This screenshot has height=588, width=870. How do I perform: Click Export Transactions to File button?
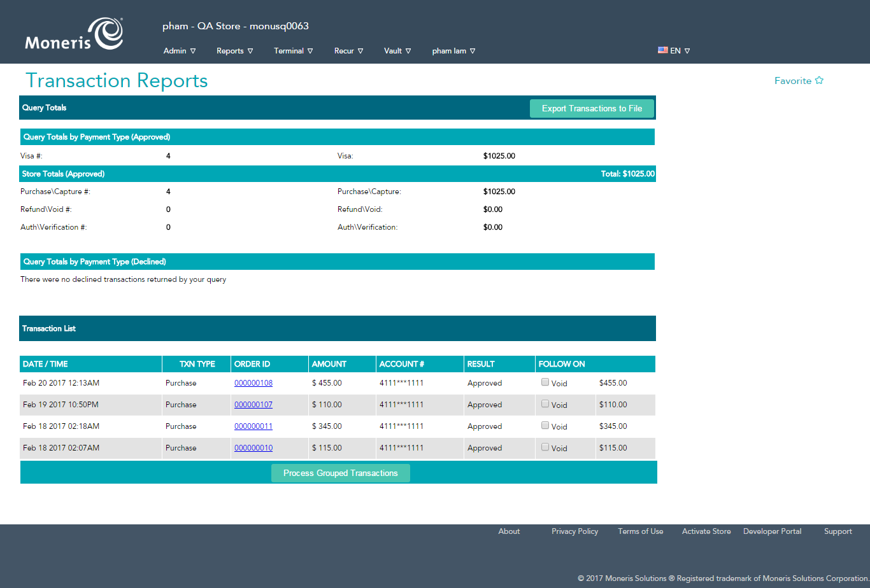(592, 109)
